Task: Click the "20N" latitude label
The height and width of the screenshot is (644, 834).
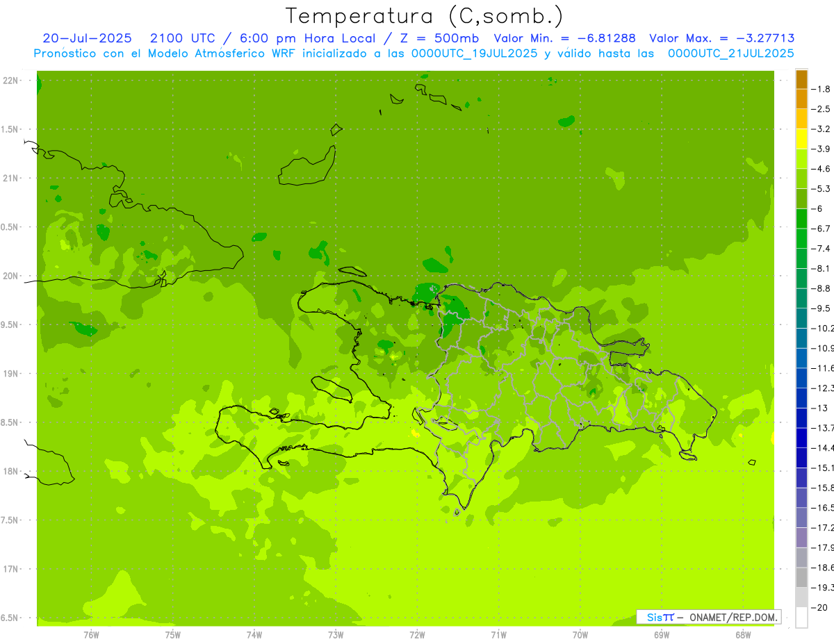Action: [11, 276]
